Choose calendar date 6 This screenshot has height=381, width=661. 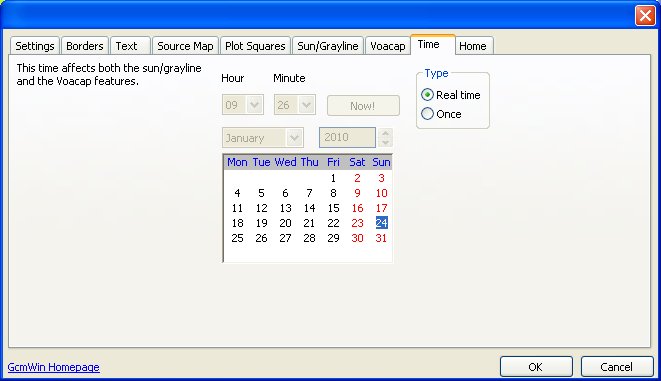pos(285,193)
